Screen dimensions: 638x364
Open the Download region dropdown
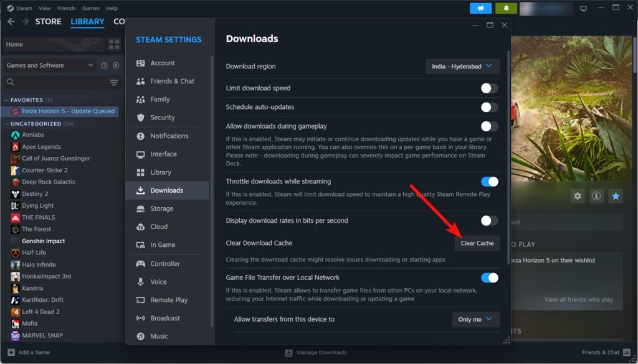click(463, 66)
